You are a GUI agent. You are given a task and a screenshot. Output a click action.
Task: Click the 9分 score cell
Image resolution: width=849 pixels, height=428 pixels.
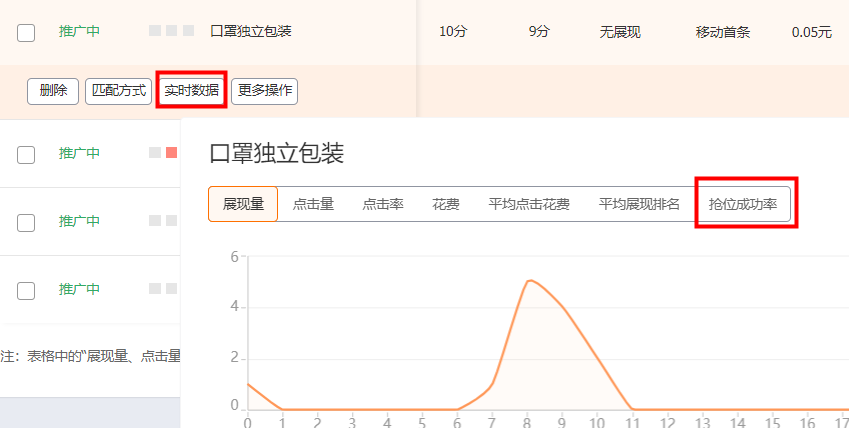click(x=539, y=32)
